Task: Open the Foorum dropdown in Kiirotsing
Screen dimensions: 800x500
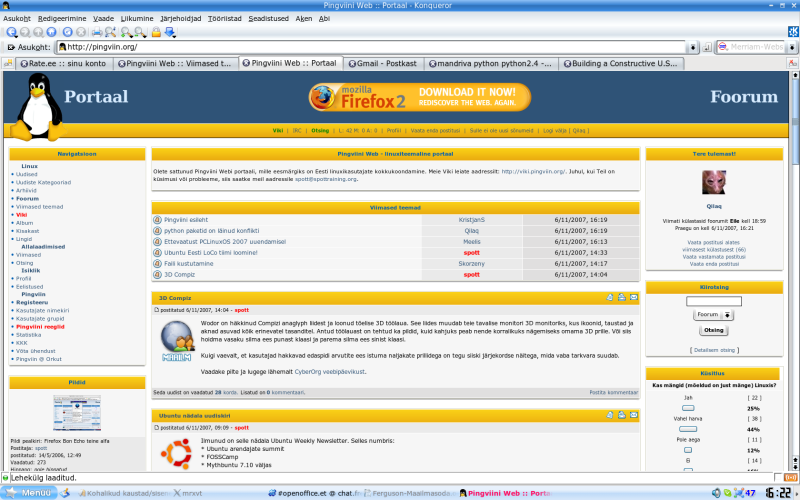Action: click(x=713, y=315)
